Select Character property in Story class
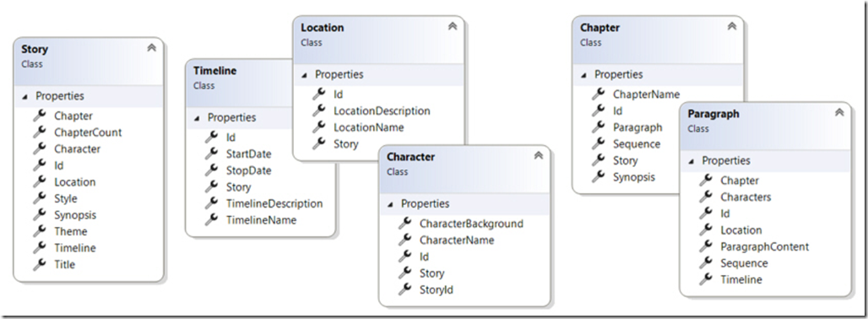The width and height of the screenshot is (868, 319). pyautogui.click(x=78, y=149)
